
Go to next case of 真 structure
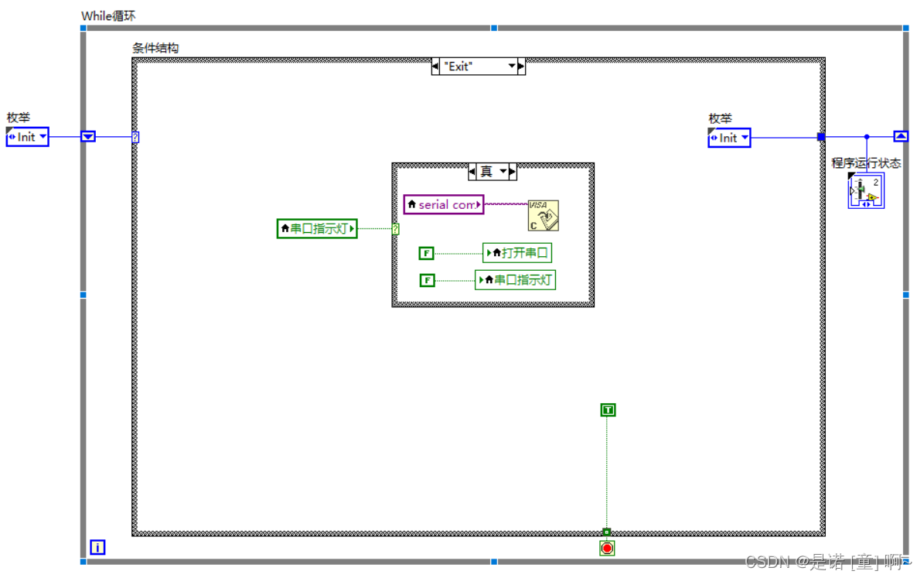click(512, 172)
